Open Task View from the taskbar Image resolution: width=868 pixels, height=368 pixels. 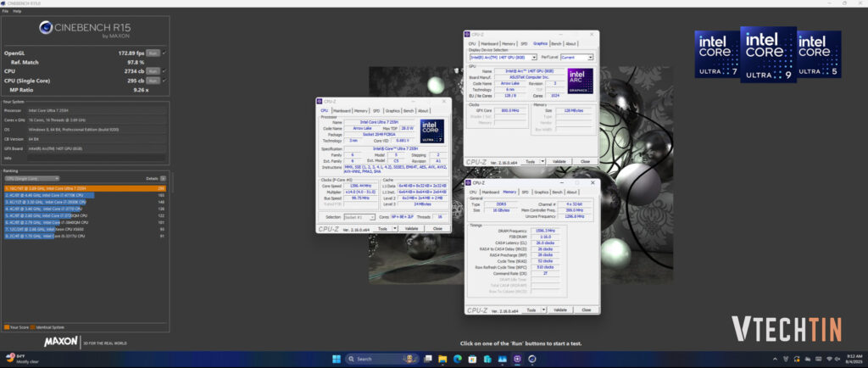coord(427,359)
